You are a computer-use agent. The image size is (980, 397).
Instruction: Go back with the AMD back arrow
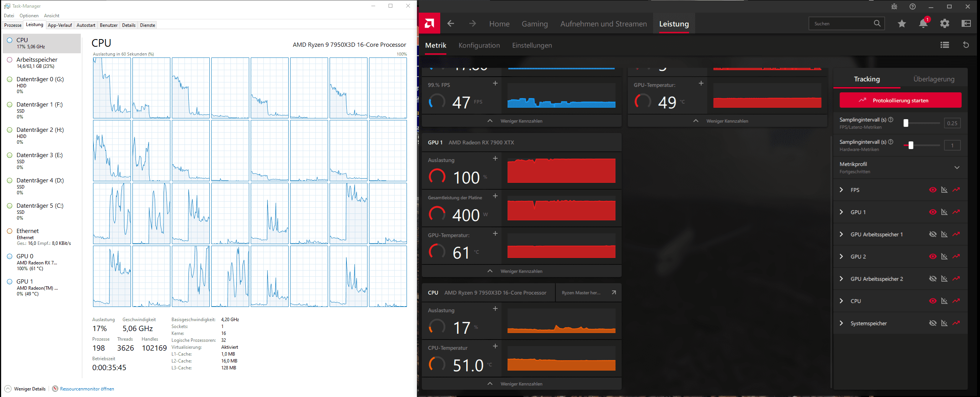[x=451, y=23]
